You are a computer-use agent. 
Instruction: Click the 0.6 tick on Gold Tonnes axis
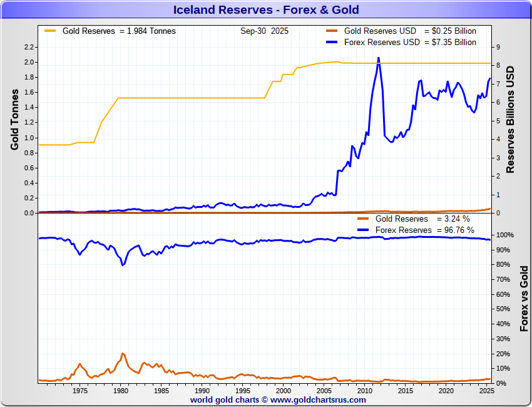29,168
